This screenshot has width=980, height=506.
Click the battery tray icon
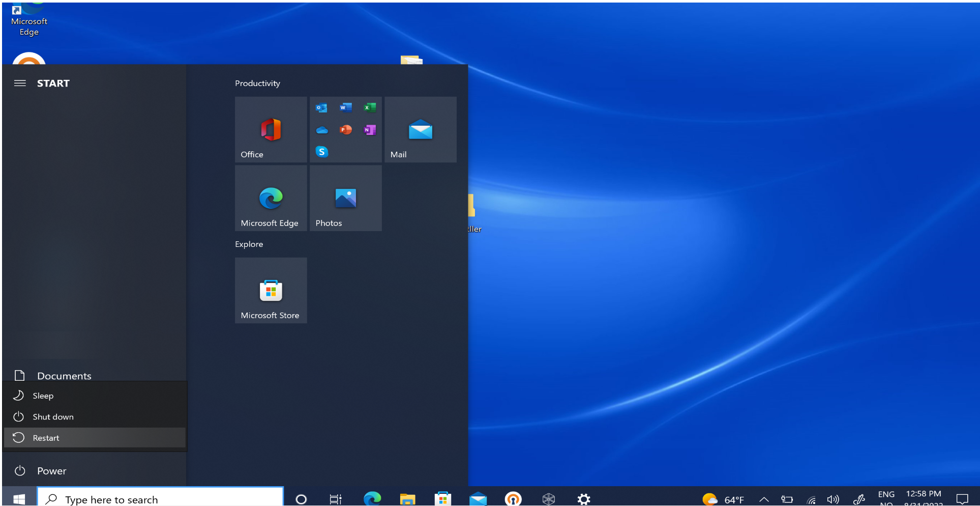click(x=787, y=499)
